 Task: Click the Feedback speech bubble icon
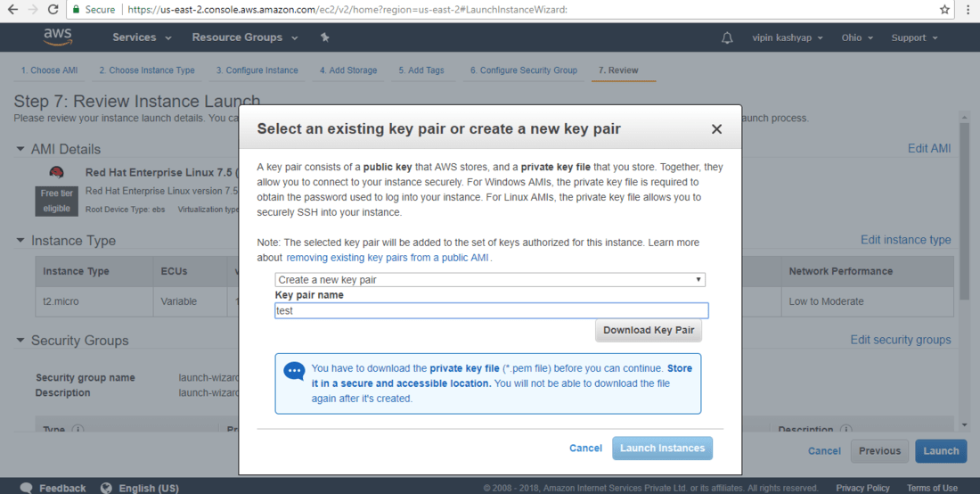pyautogui.click(x=27, y=488)
